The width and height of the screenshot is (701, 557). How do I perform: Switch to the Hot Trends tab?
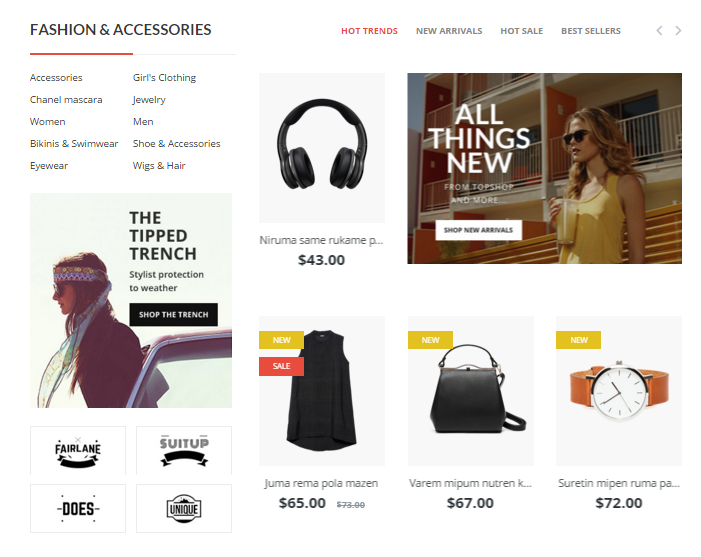369,31
